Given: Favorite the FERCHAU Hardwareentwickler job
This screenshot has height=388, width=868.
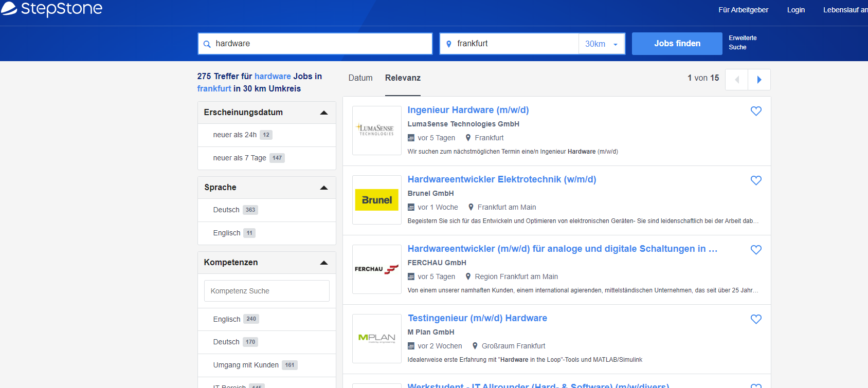Looking at the screenshot, I should (x=756, y=250).
